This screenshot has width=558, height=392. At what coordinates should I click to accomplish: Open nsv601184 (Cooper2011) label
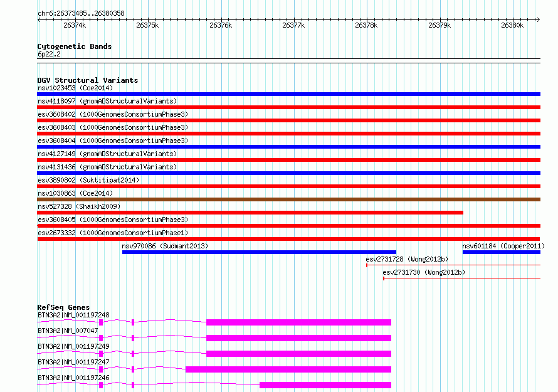pos(503,246)
